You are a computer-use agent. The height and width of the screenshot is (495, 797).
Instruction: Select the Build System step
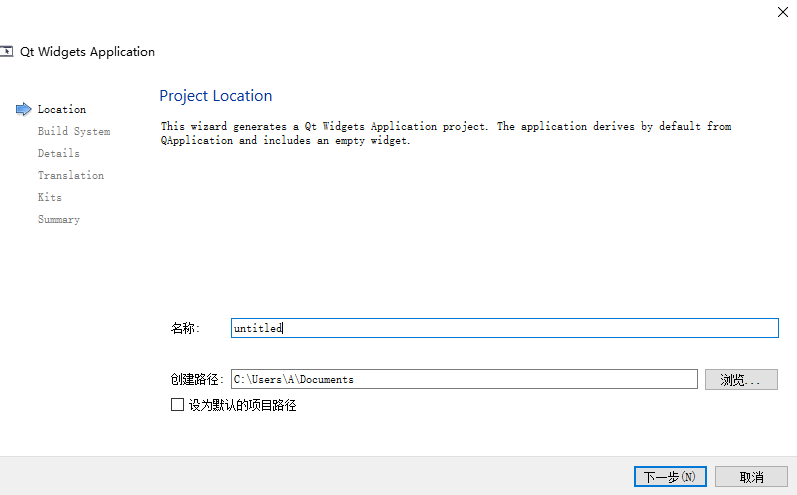74,131
